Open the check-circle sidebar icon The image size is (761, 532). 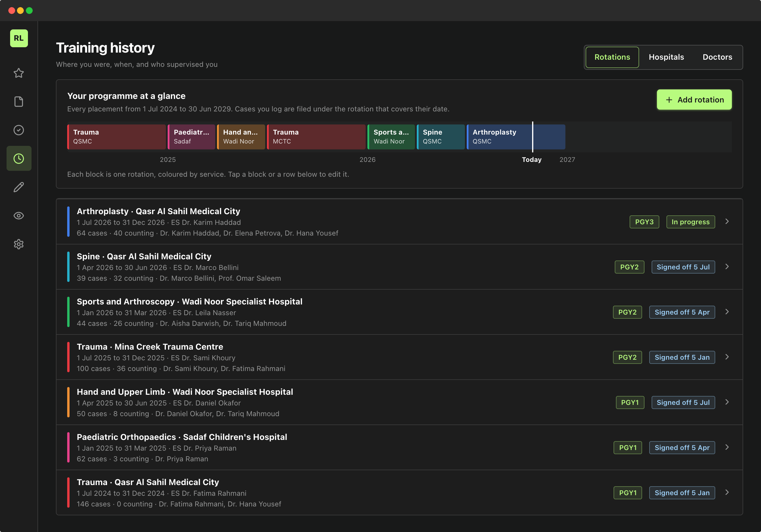(x=19, y=130)
